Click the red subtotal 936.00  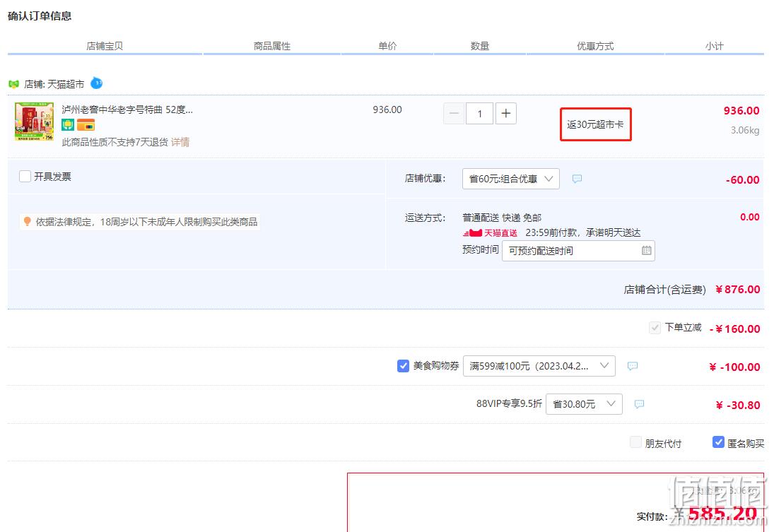point(741,110)
